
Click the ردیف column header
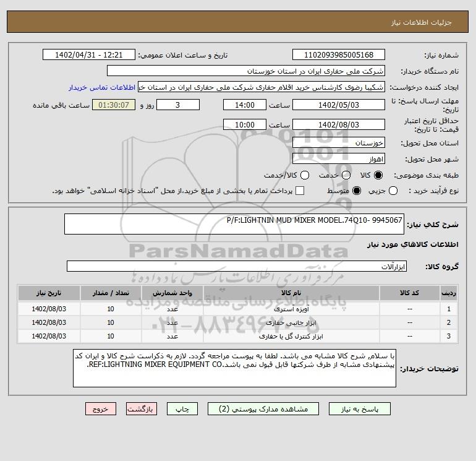click(449, 293)
